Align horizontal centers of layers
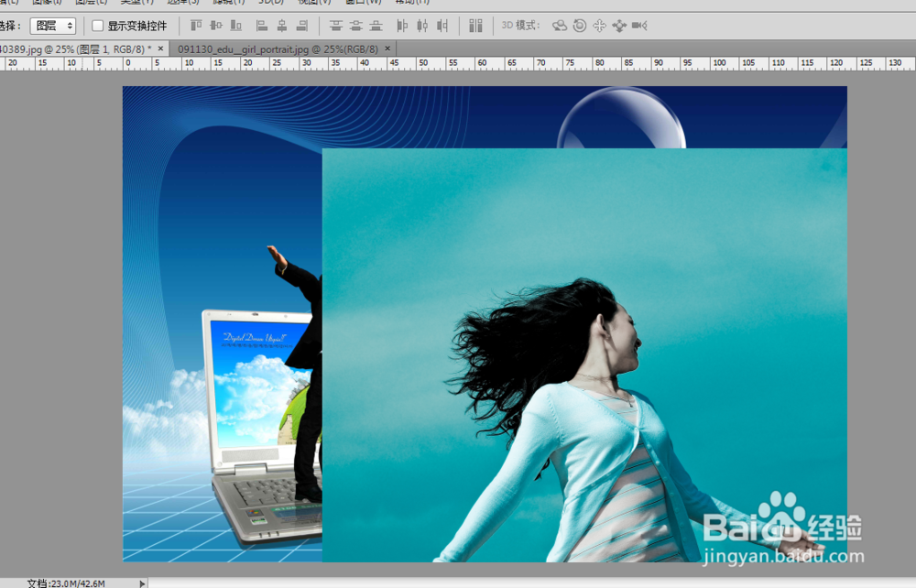Viewport: 916px width, 588px height. pos(282,26)
